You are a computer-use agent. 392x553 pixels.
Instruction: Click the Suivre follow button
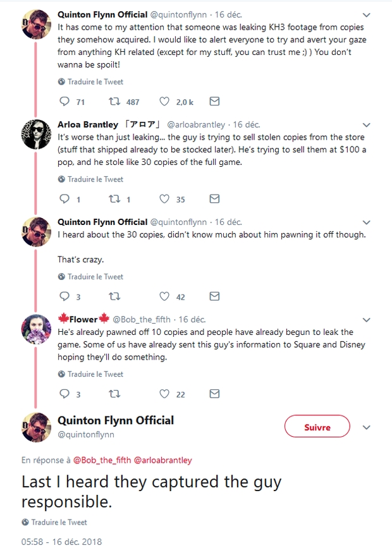317,427
